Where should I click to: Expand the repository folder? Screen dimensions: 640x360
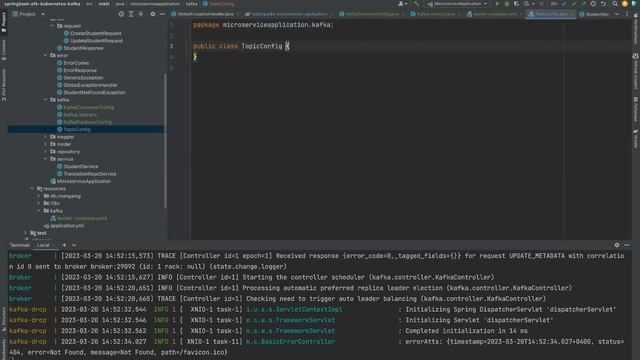[45, 151]
